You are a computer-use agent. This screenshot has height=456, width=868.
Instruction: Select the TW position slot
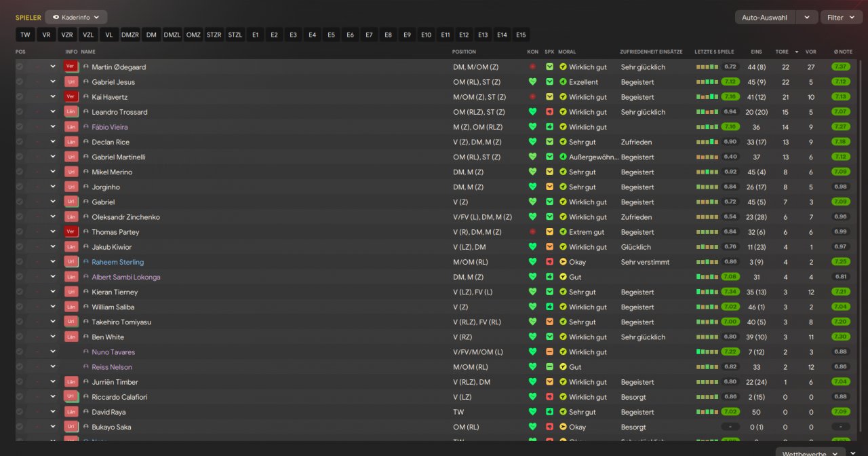pos(25,35)
